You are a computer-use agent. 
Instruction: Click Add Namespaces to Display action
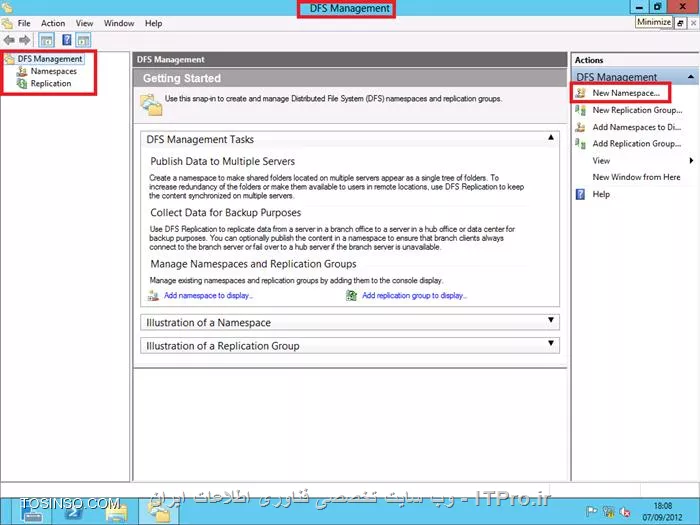[637, 127]
